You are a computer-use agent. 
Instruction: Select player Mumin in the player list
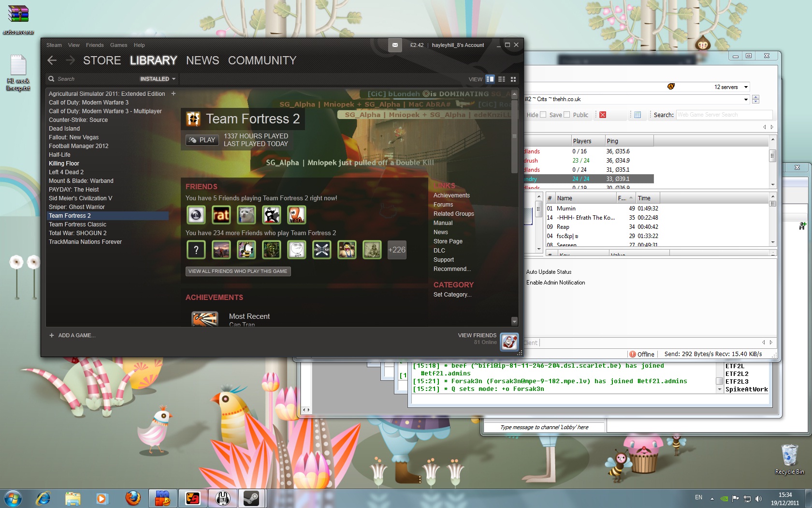click(566, 209)
